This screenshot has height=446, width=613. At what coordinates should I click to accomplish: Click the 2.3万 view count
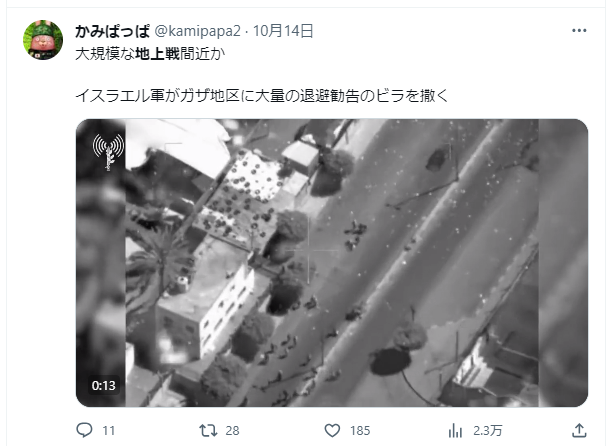pyautogui.click(x=488, y=431)
